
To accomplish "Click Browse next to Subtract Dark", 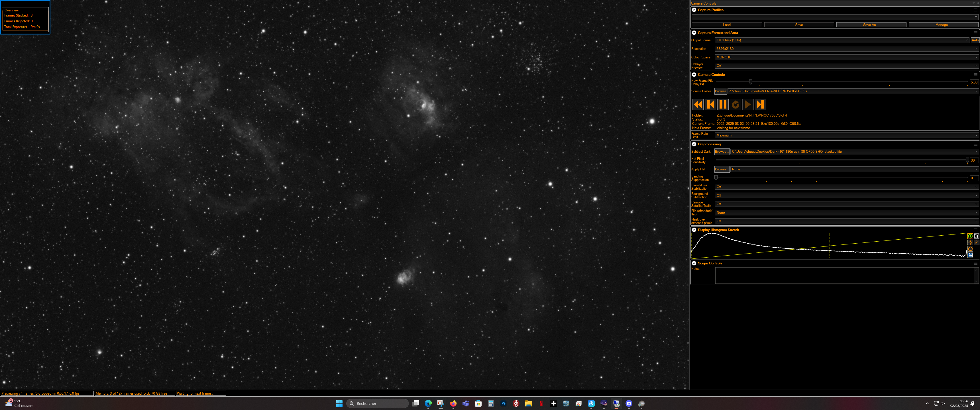I will [x=722, y=152].
